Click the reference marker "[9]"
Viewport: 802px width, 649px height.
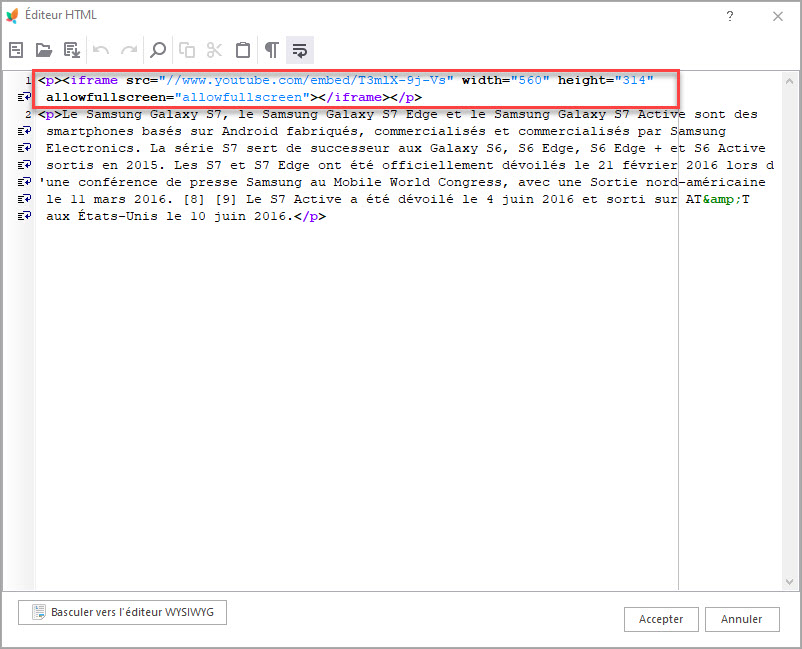pos(226,199)
